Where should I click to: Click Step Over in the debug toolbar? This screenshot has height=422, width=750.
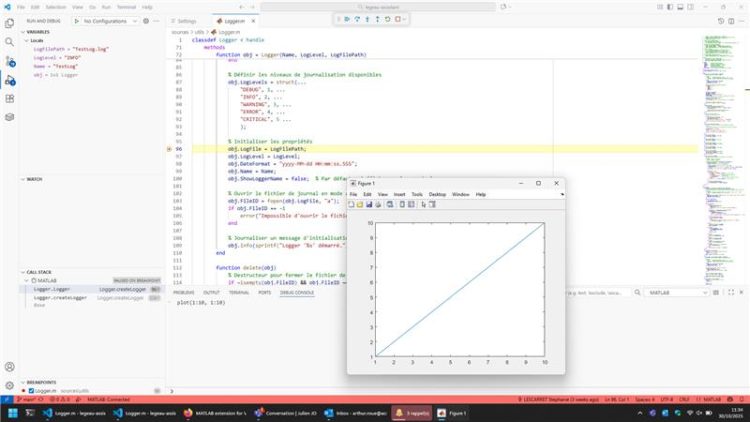358,19
